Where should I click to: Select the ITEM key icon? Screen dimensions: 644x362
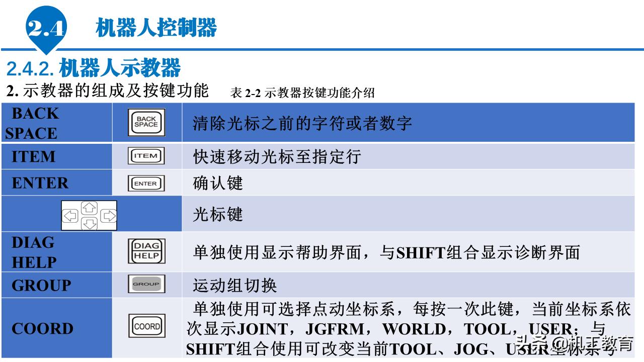[146, 156]
